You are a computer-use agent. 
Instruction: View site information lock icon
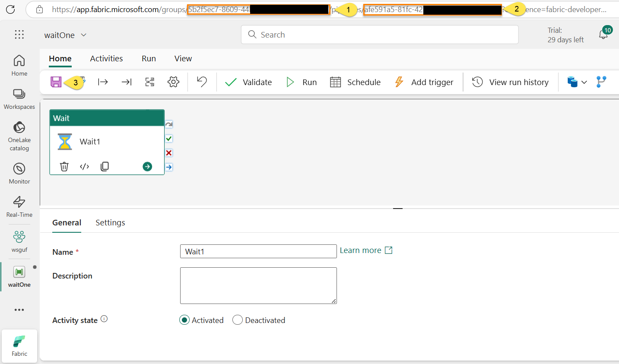click(x=39, y=9)
